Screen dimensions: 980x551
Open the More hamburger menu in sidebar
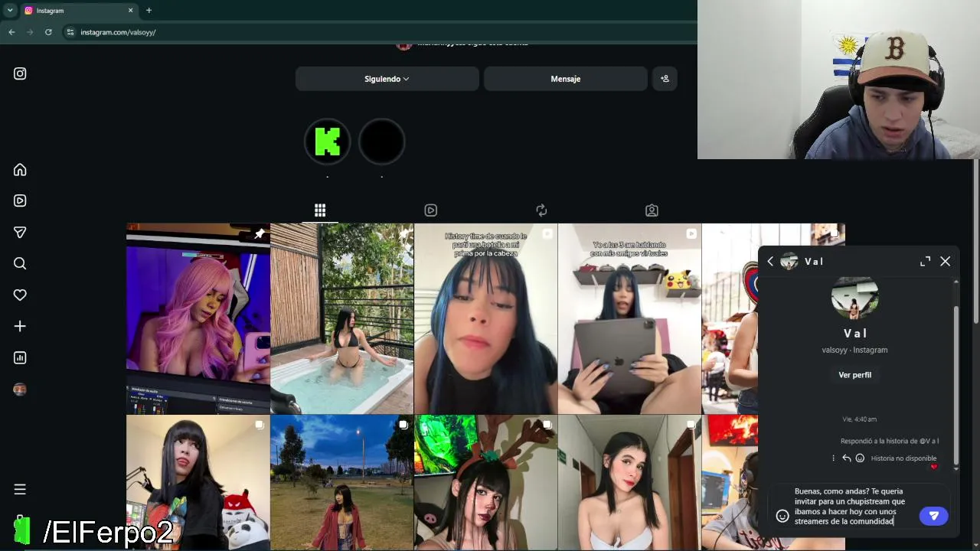point(20,489)
